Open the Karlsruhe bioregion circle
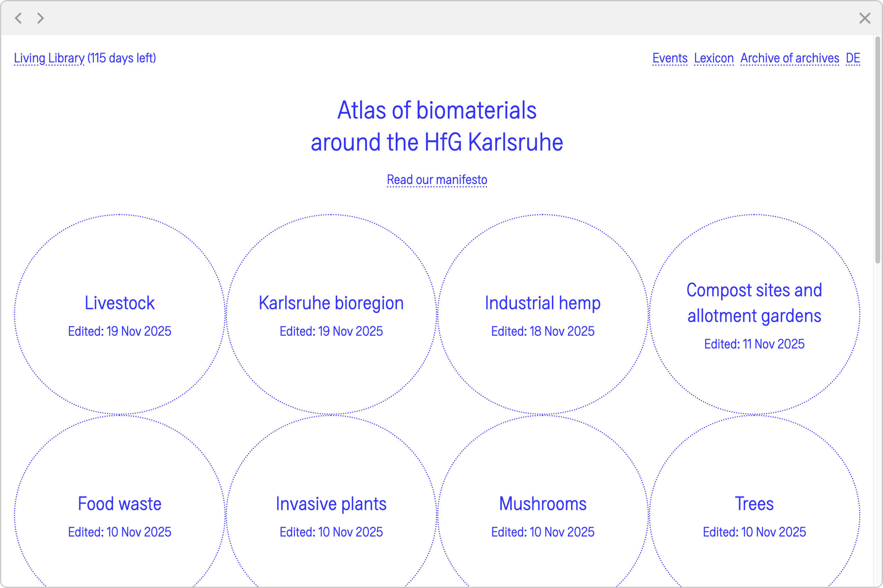The height and width of the screenshot is (588, 883). 331,303
